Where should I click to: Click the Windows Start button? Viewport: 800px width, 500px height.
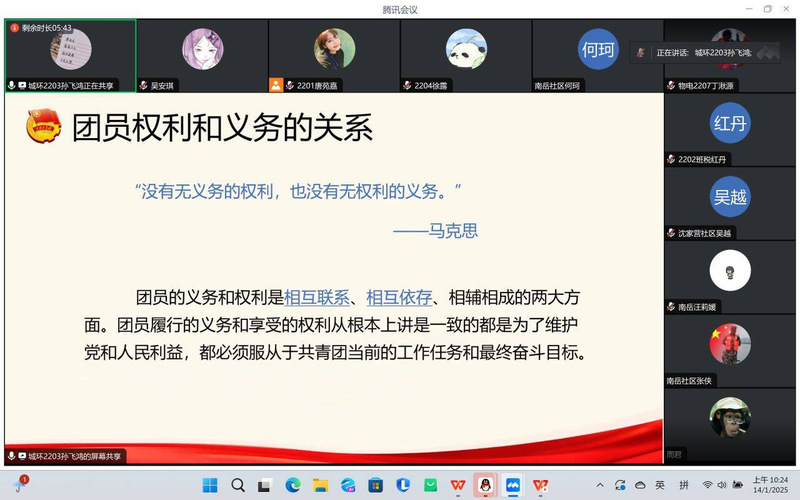click(x=210, y=485)
